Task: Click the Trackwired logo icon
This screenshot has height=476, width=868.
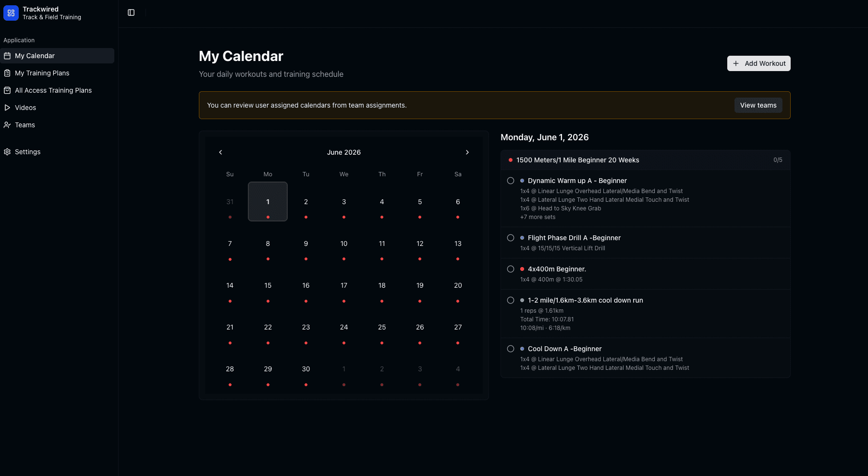Action: pos(11,13)
